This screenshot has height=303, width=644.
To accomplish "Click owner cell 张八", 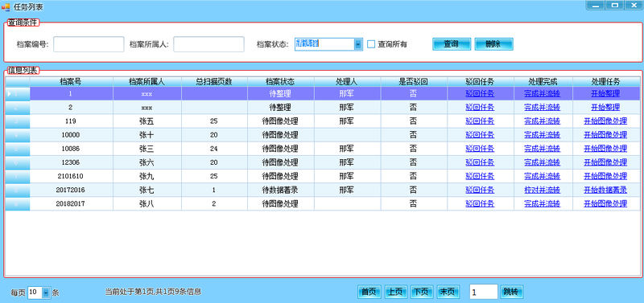I will tap(147, 203).
